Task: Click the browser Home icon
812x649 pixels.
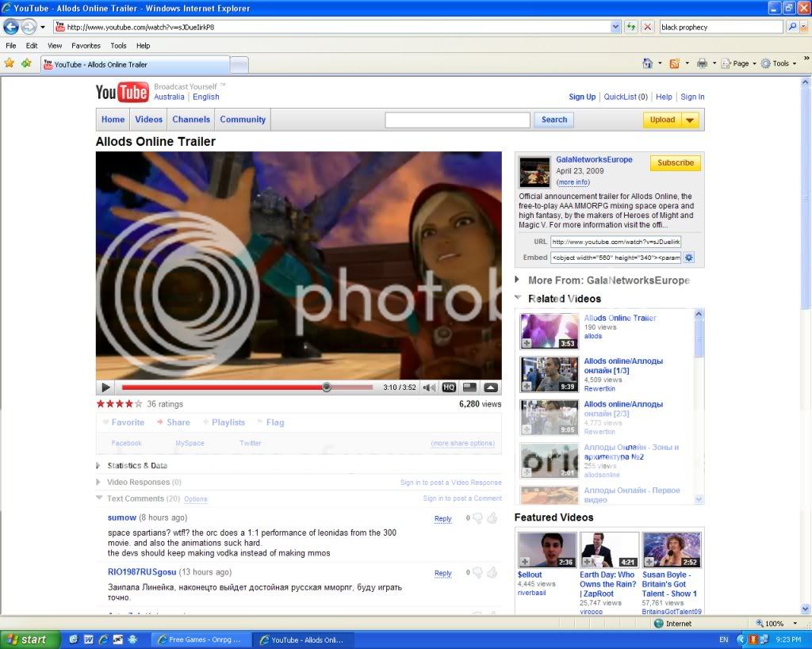Action: tap(648, 63)
